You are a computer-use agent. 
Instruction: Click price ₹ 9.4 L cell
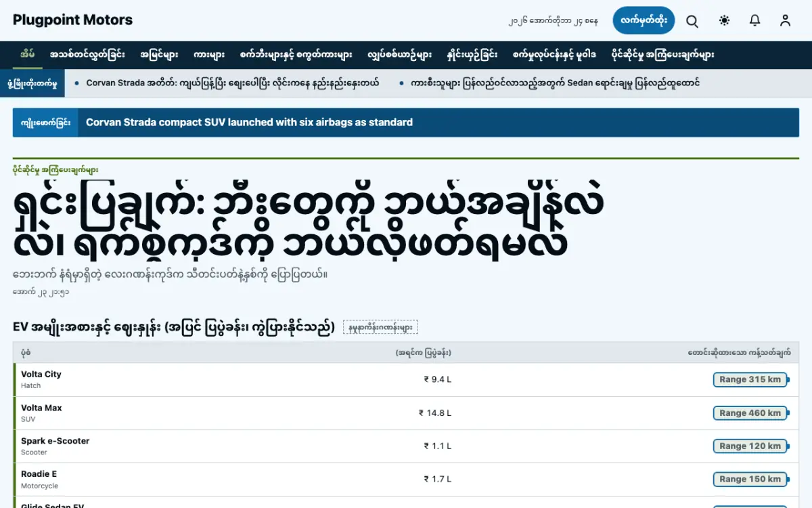(x=438, y=379)
